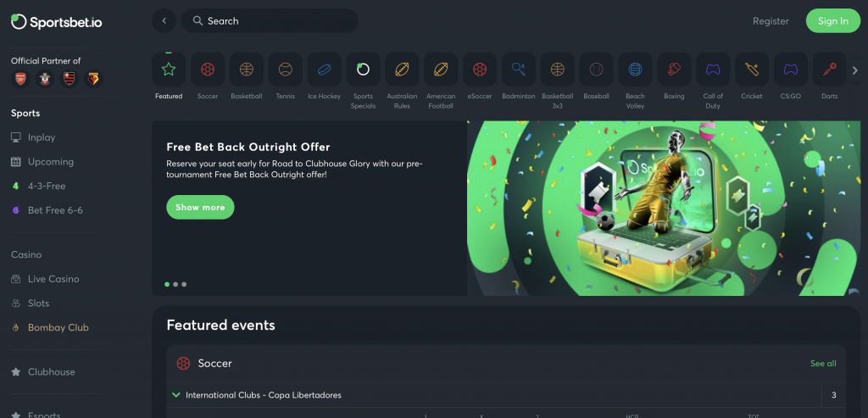Click the Show more banner button
Image resolution: width=868 pixels, height=418 pixels.
click(x=200, y=207)
